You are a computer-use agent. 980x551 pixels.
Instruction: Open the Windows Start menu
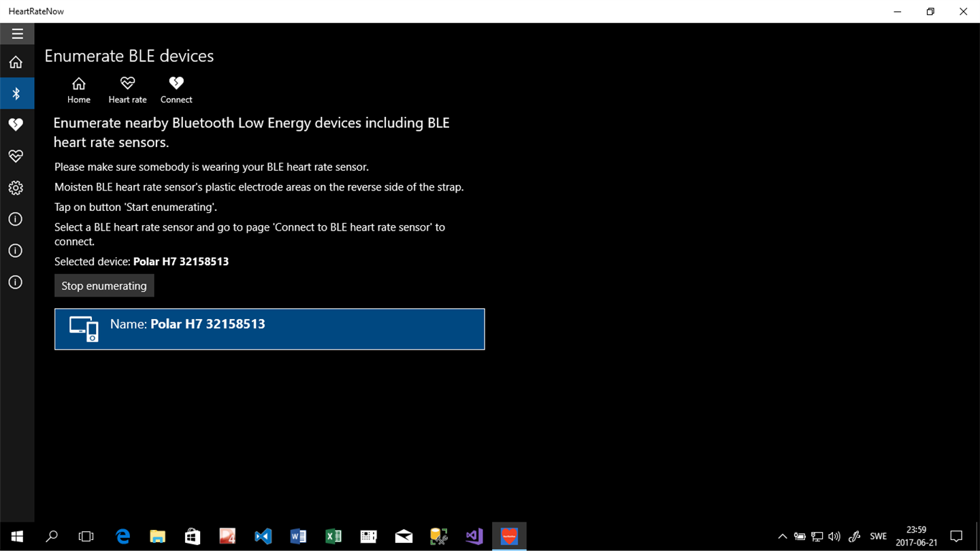click(17, 537)
